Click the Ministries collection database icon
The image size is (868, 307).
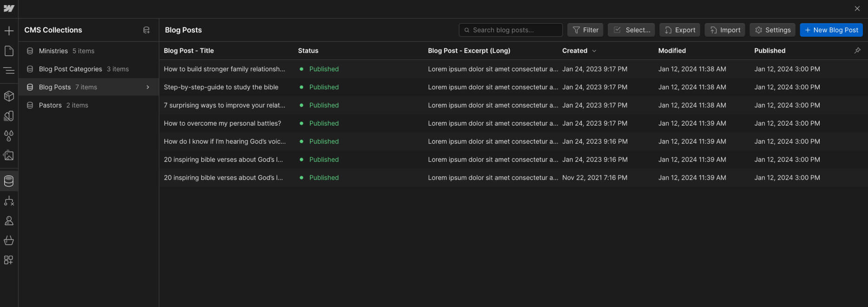pyautogui.click(x=30, y=51)
